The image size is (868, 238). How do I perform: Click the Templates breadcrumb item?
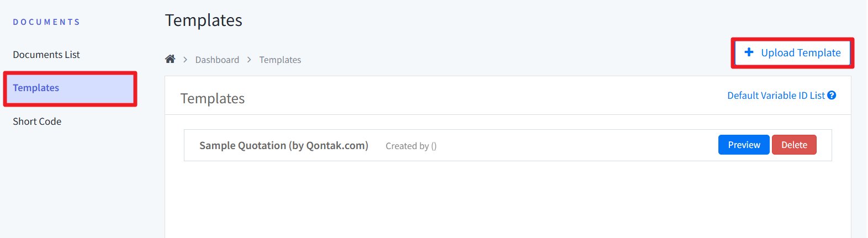[280, 60]
